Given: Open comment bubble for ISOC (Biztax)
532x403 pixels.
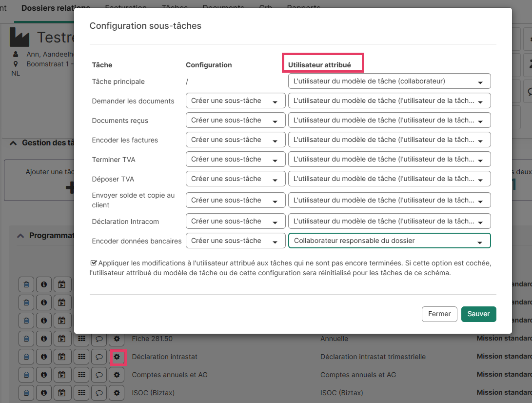Looking at the screenshot, I should coord(99,392).
